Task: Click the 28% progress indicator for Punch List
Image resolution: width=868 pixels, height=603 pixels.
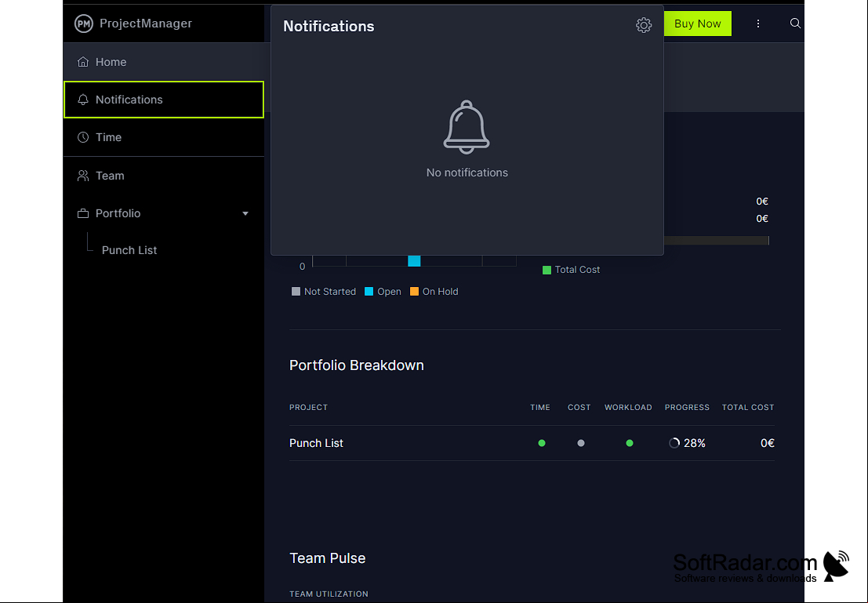Action: pos(687,443)
